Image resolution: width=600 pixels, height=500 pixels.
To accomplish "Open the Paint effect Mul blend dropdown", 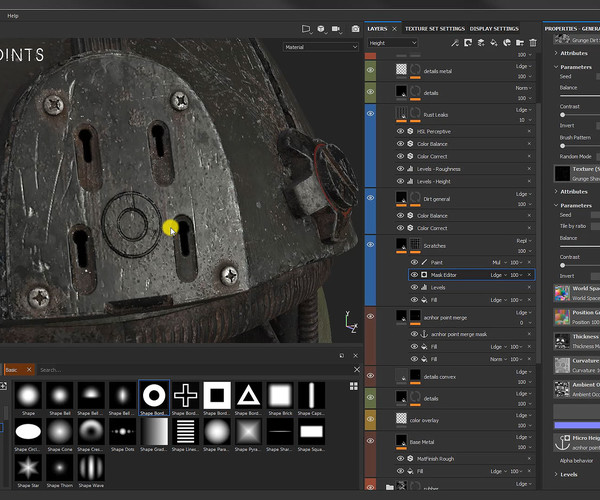I will (x=499, y=262).
